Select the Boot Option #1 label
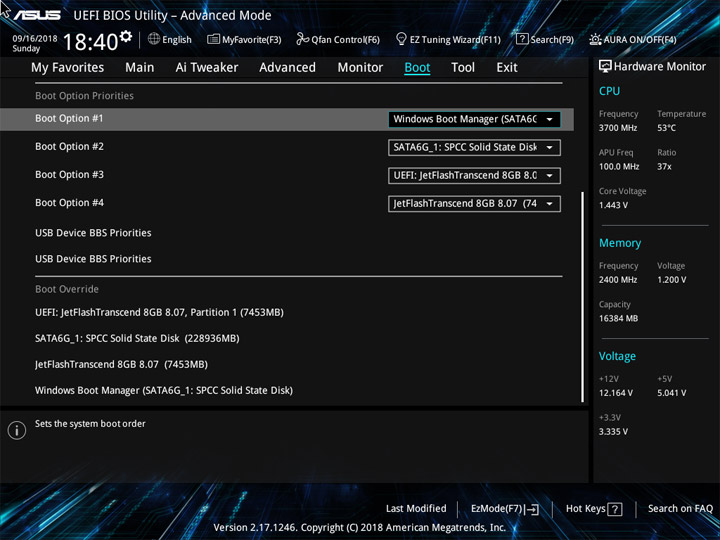Viewport: 720px width, 540px height. [69, 118]
